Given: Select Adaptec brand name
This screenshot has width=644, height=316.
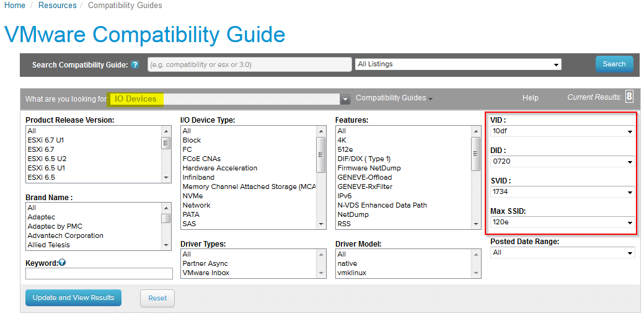Looking at the screenshot, I should 41,217.
